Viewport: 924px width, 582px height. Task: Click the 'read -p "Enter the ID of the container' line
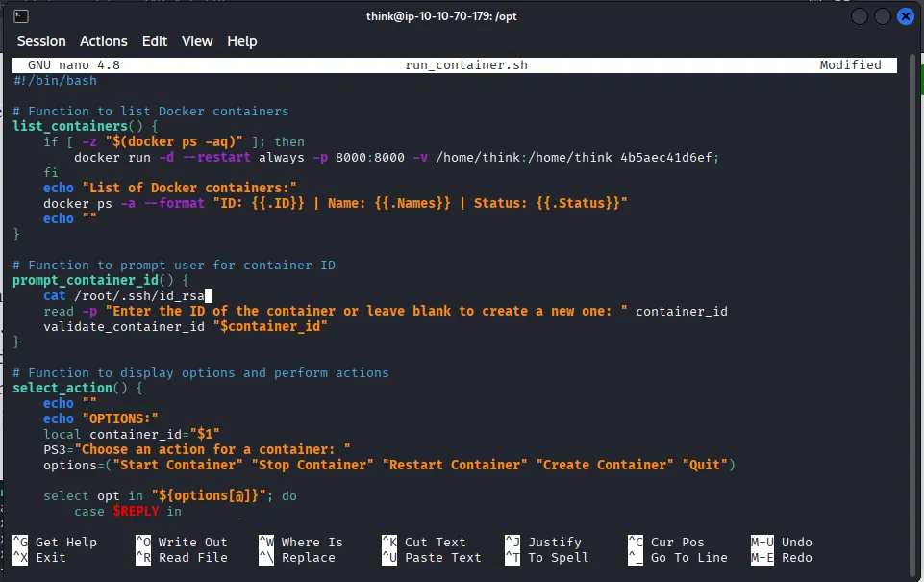pyautogui.click(x=386, y=311)
